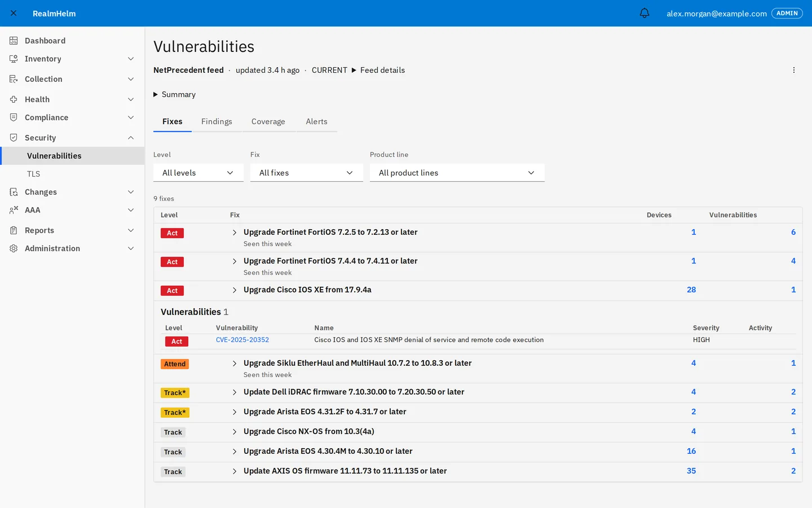Expand the Compliance menu chevron

(x=131, y=117)
